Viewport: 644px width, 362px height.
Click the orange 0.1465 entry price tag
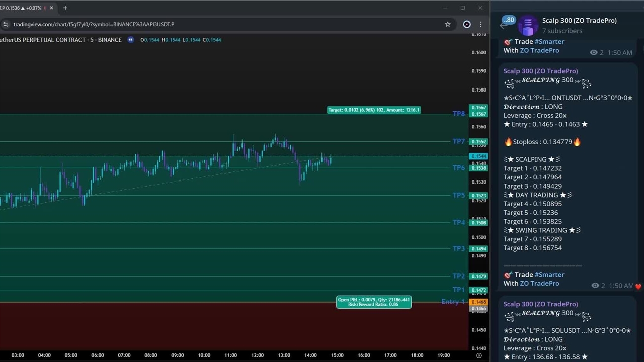click(x=477, y=302)
